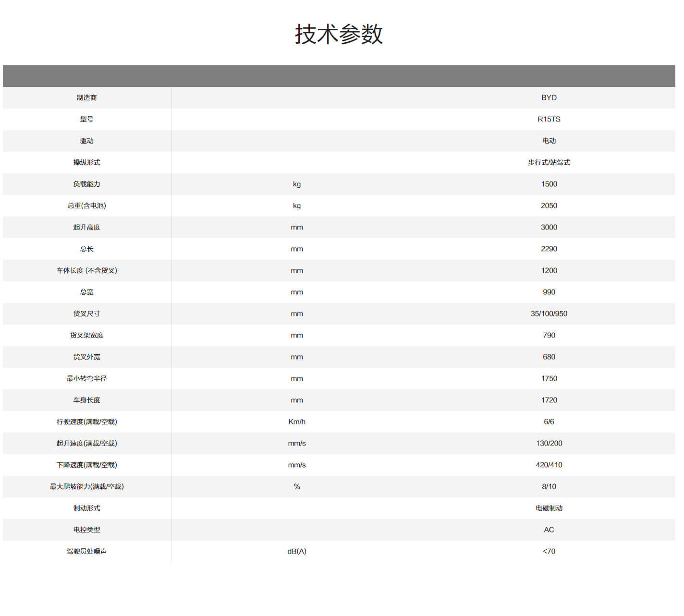Click the Km/h unit cell
The image size is (684, 616).
pyautogui.click(x=296, y=422)
